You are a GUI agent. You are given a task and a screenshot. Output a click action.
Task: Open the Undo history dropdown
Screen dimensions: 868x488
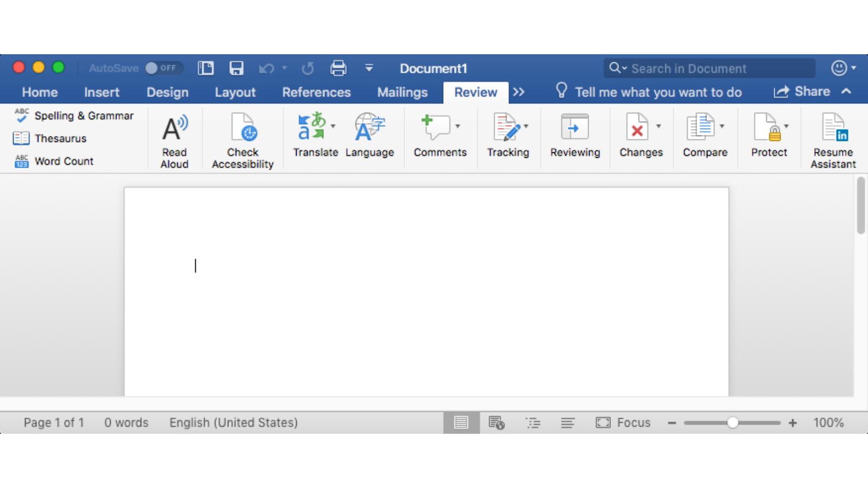[x=284, y=68]
